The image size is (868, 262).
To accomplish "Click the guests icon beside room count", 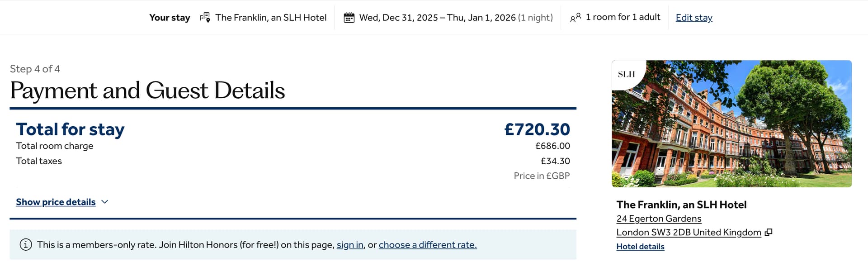I will pyautogui.click(x=576, y=18).
